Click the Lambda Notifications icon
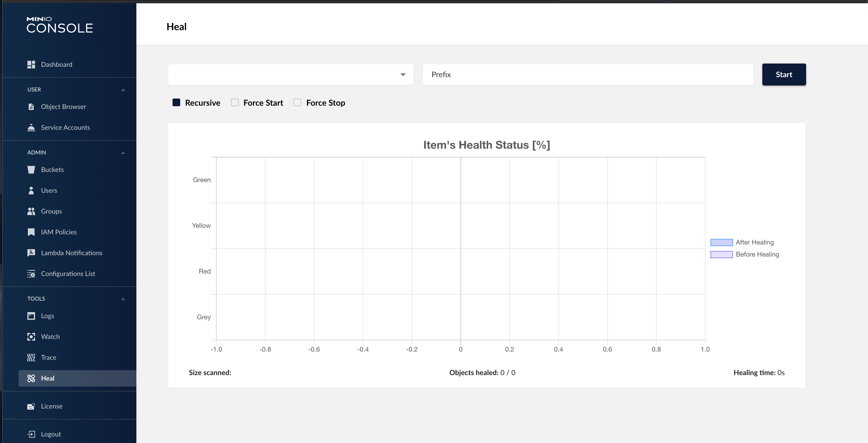The height and width of the screenshot is (443, 868). pos(31,253)
